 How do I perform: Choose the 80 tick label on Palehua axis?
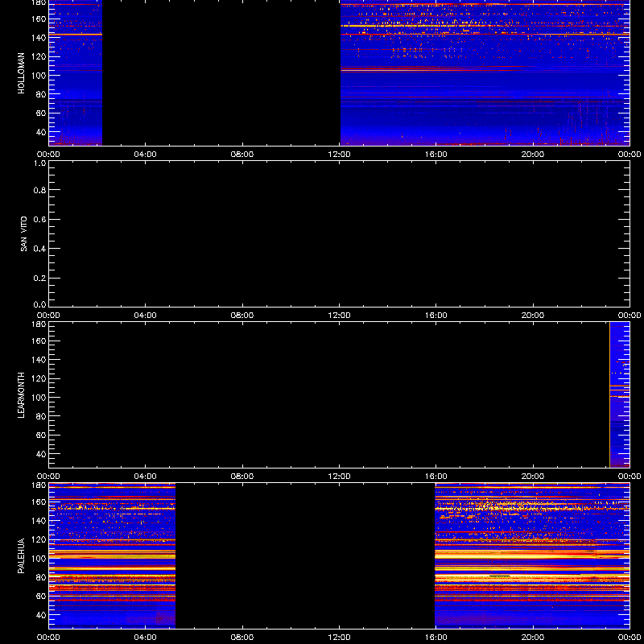[41, 577]
